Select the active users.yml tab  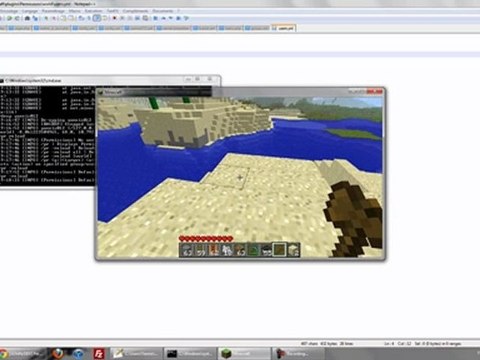pos(283,28)
